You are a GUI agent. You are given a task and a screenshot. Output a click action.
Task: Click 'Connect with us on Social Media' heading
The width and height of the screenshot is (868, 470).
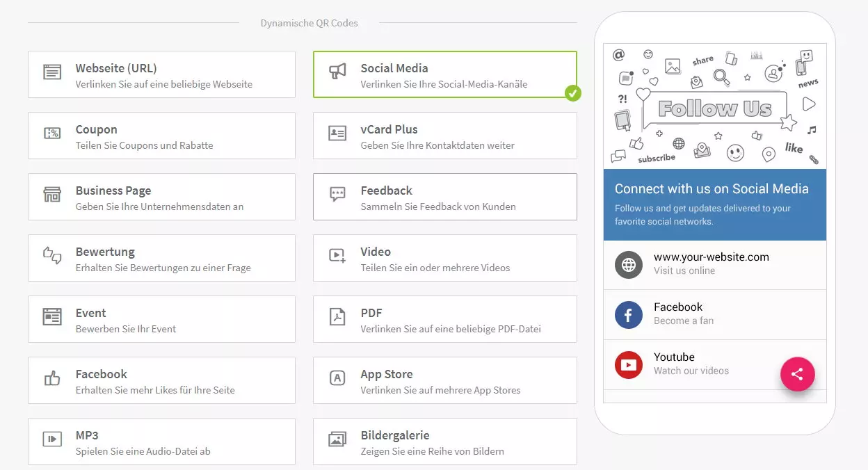click(712, 188)
